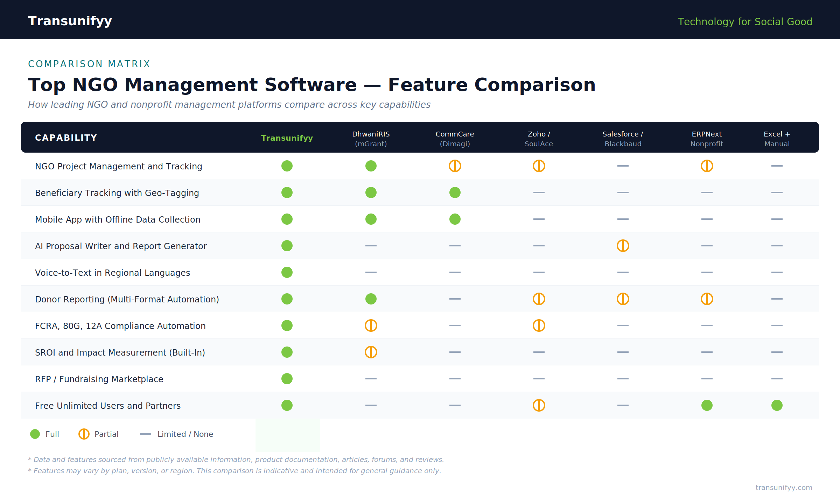Click ERPNext partial icon for NGO Project Management
840x504 pixels.
click(707, 166)
